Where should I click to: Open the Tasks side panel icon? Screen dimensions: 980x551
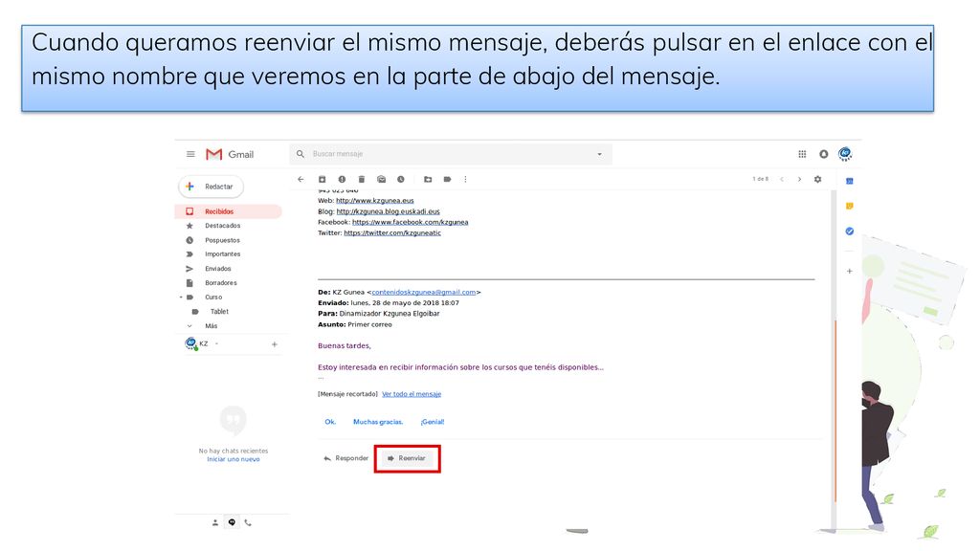click(850, 231)
